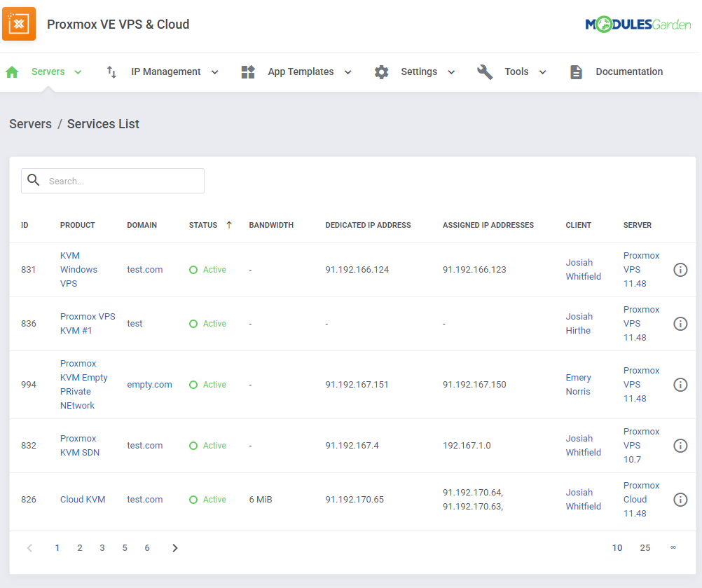The height and width of the screenshot is (588, 702).
Task: Sort by Server column header
Action: (637, 225)
